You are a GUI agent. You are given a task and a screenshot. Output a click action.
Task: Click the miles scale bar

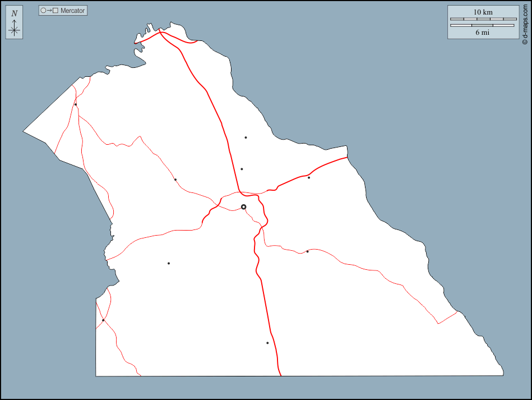pyautogui.click(x=483, y=25)
